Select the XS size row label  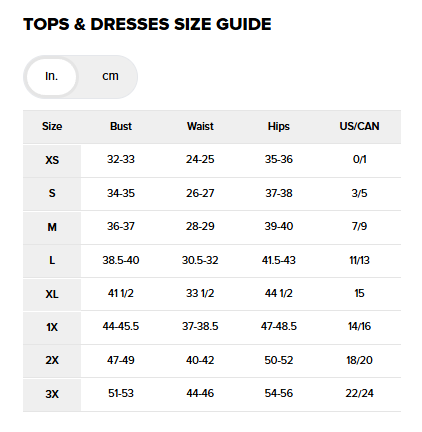pos(52,161)
